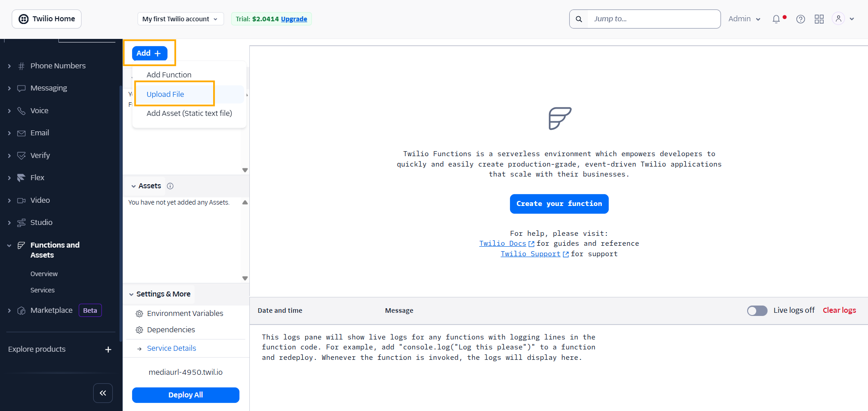Screen dimensions: 868x411
Task: Click the Add button
Action: (x=149, y=53)
